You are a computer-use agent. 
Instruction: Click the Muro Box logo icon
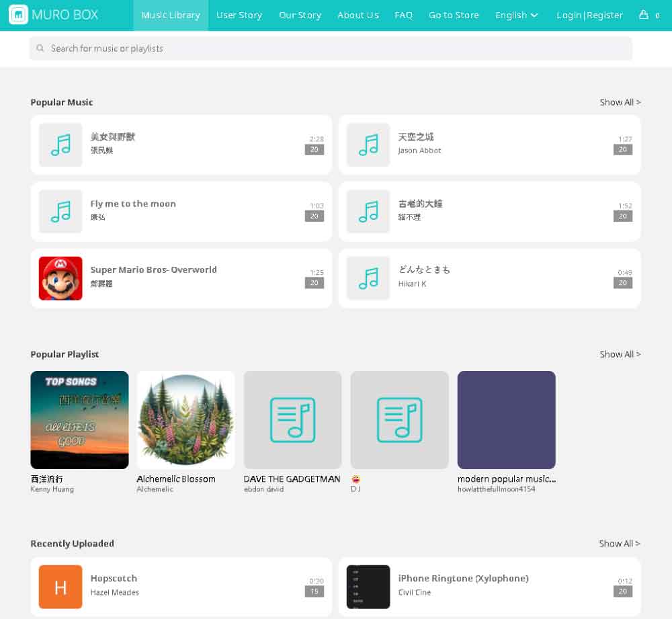(18, 15)
